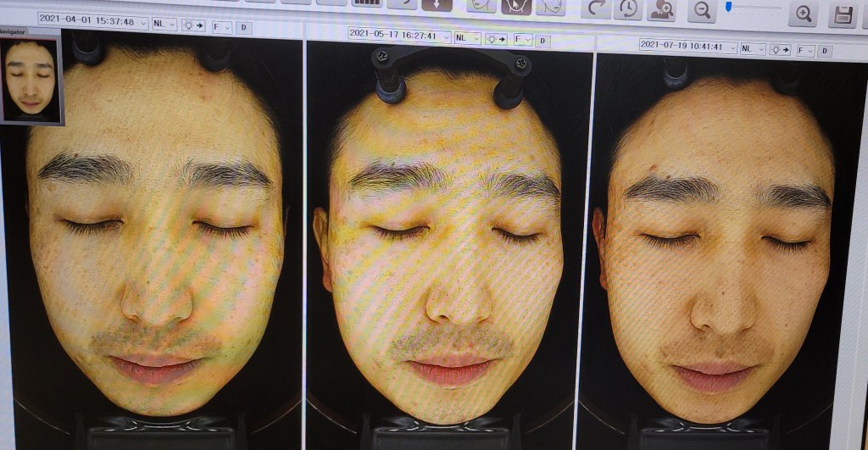Select the left face profile view icon
The image size is (868, 450).
481,6
